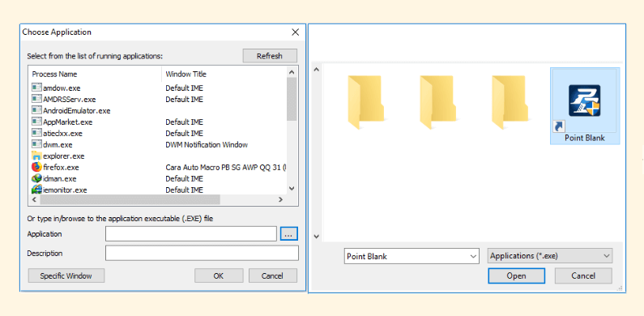Select the AMDRSServ.exe process icon
This screenshot has width=644, height=316.
(37, 99)
